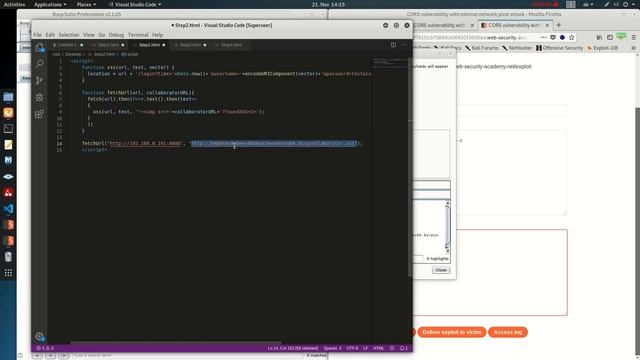The image size is (640, 360).
Task: Open the Explorer icon in VS Code activity bar
Action: point(40,48)
